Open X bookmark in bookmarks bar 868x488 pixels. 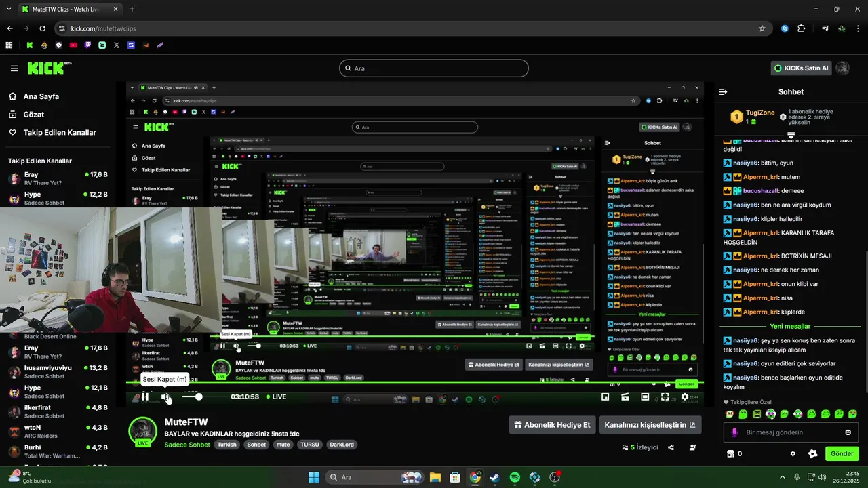(117, 45)
